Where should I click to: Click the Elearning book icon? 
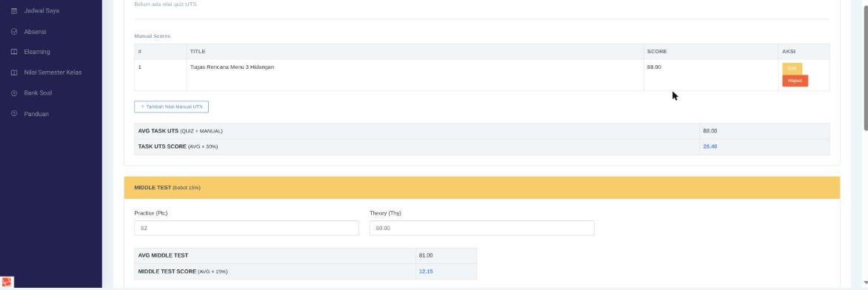14,52
